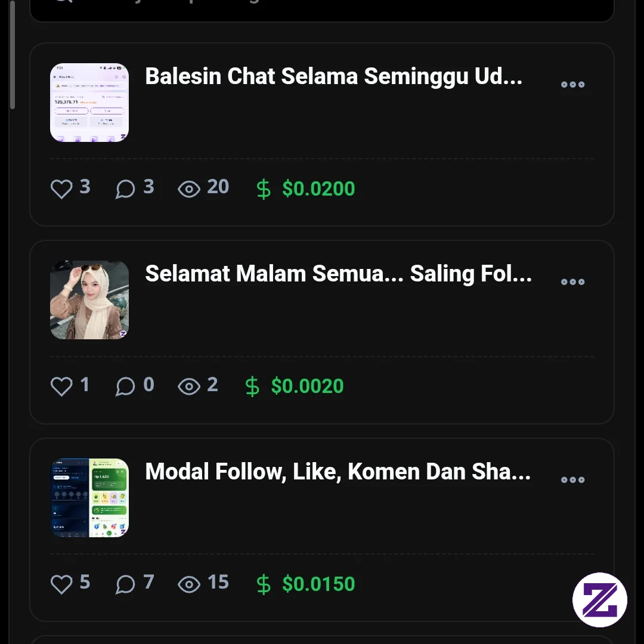Open the Balesin Chat Selama Seminggu title
Screen dimensions: 644x644
[x=334, y=77]
